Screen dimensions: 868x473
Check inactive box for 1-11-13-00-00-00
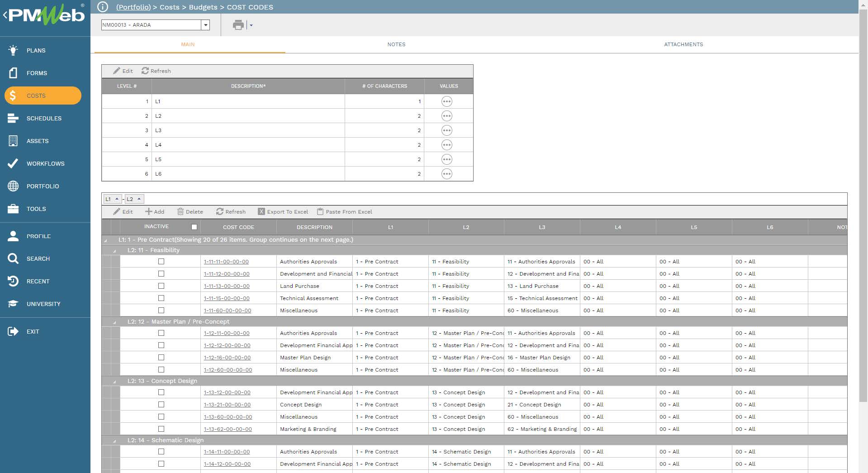pyautogui.click(x=161, y=286)
